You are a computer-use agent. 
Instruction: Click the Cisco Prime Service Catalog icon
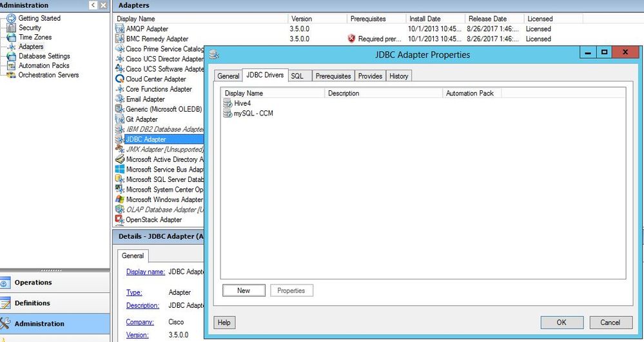[119, 49]
